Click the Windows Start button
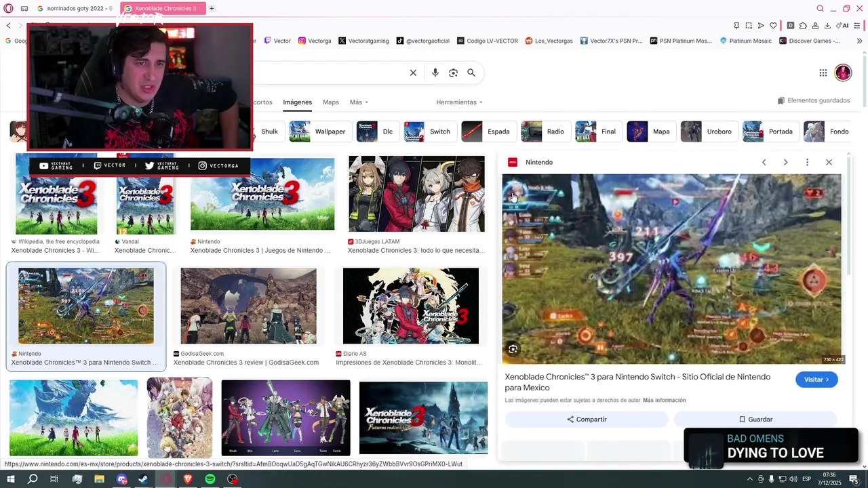This screenshot has width=868, height=488. 10,479
